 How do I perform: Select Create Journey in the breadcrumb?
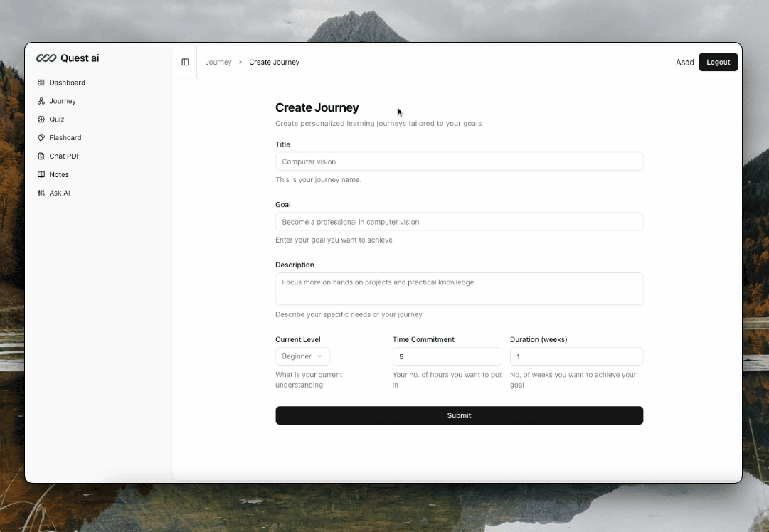(x=274, y=62)
